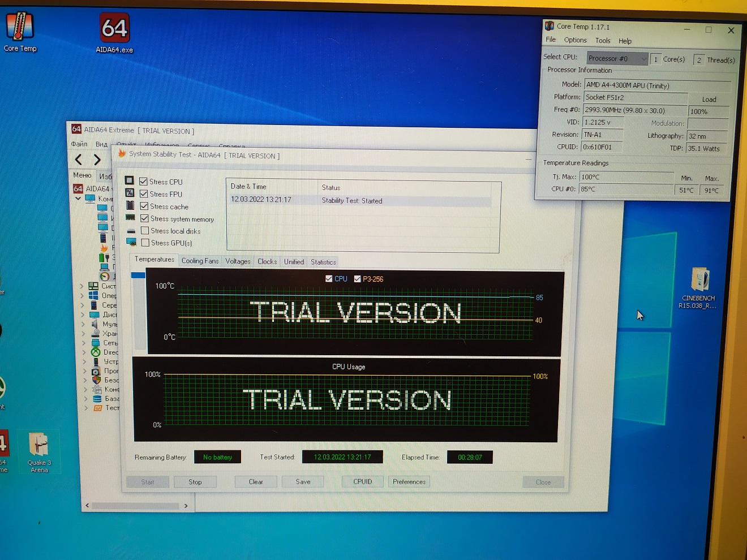Select the Сеть (network) tree icon
Viewport: 747px width, 560px height.
(96, 343)
